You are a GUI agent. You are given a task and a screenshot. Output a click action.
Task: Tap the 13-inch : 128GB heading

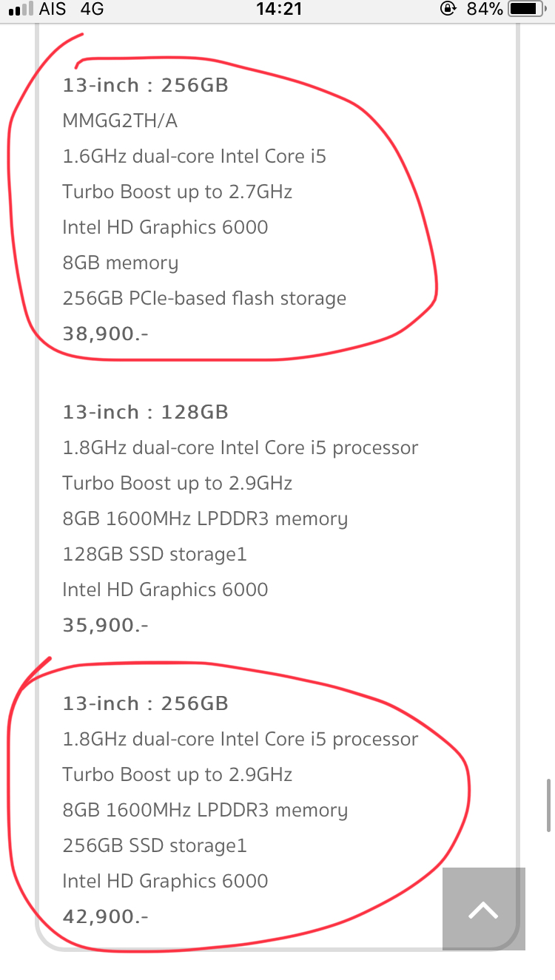point(145,412)
